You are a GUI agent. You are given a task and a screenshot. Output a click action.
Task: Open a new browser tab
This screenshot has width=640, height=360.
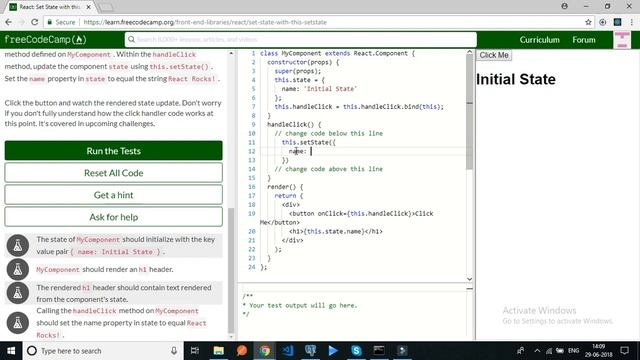click(106, 7)
